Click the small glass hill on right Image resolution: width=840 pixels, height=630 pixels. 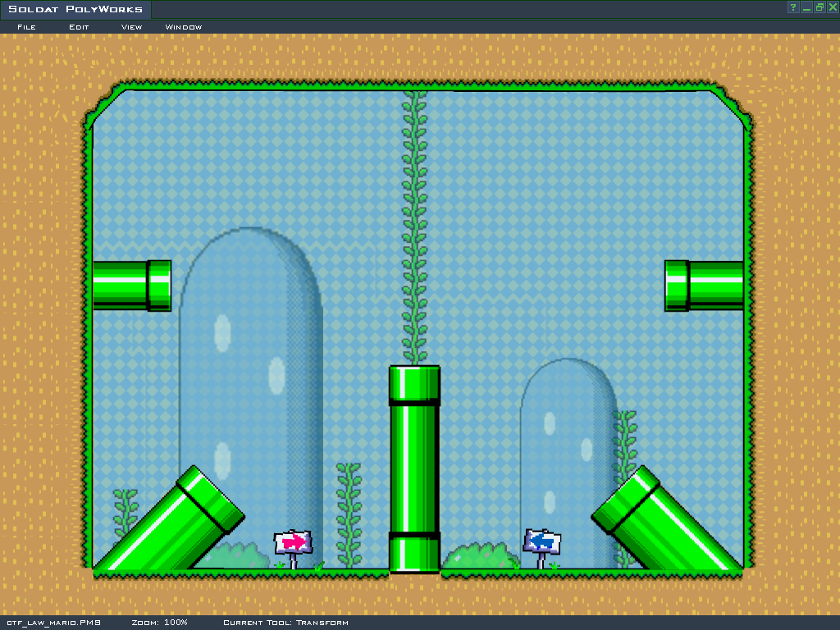[x=568, y=443]
